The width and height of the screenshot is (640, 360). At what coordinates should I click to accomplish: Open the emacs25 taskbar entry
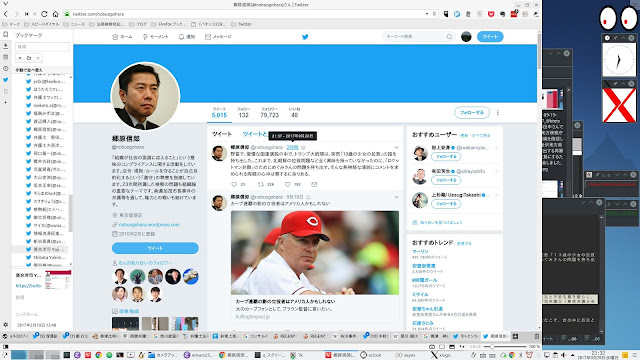coord(199,355)
